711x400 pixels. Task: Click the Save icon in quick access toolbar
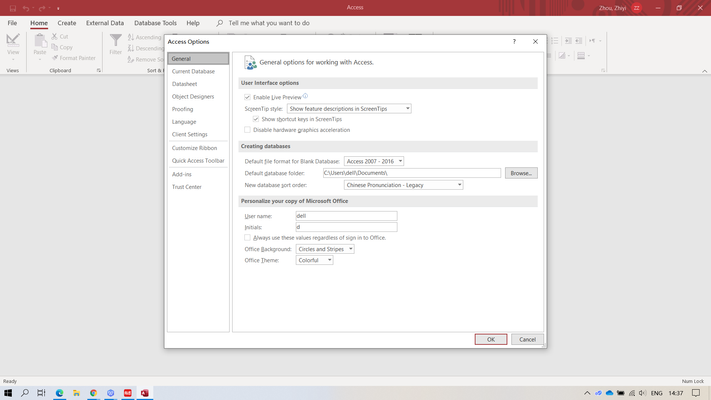[13, 8]
